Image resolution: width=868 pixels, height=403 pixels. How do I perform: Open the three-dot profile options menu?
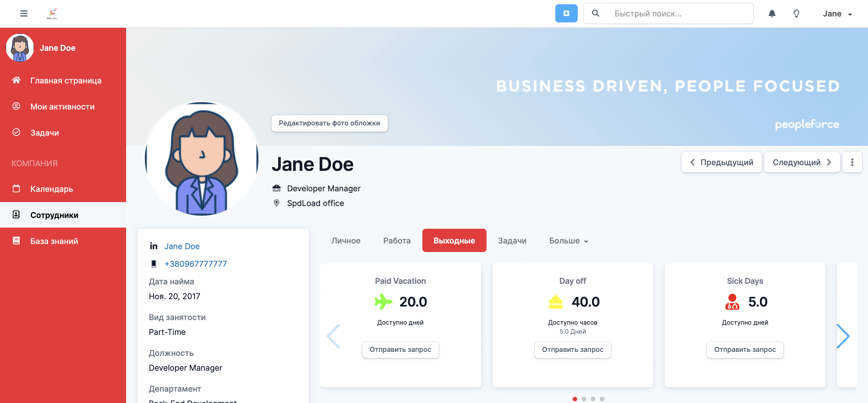pos(852,162)
